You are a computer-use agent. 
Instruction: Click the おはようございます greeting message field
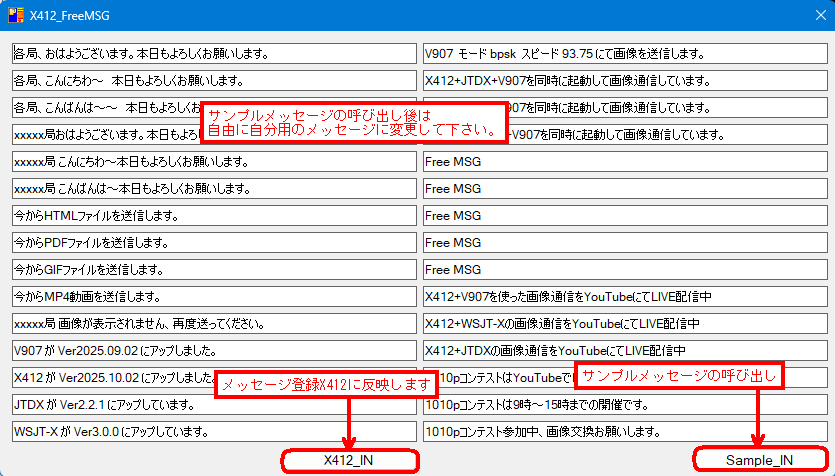pyautogui.click(x=214, y=53)
